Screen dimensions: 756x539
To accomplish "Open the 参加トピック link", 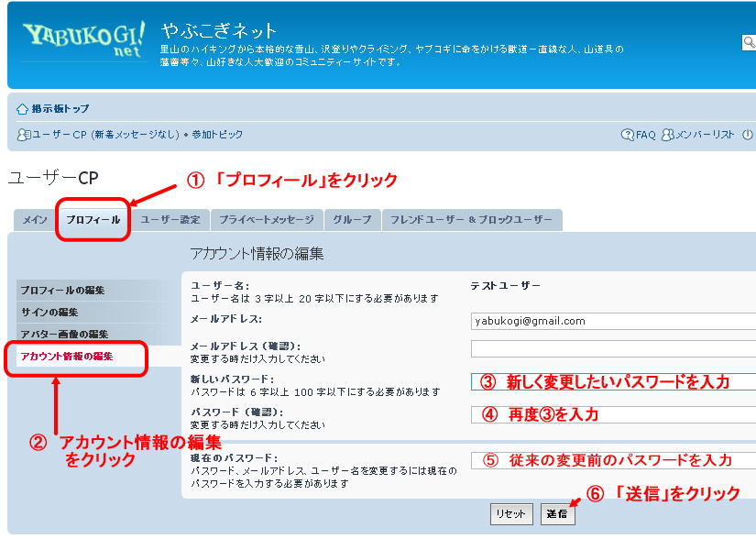I will coord(217,135).
